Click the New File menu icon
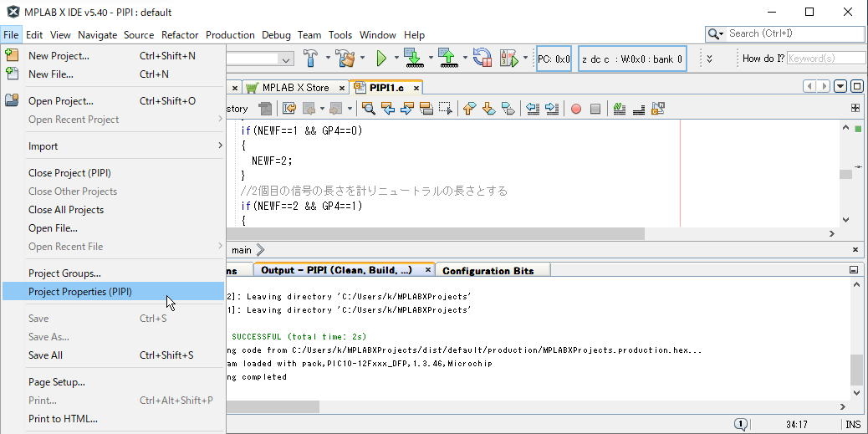 point(12,74)
